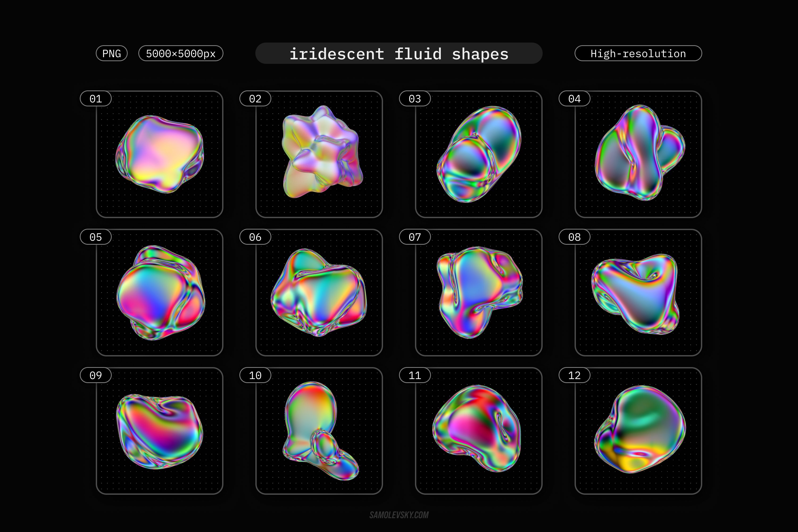Select the number badge 07

click(x=415, y=238)
